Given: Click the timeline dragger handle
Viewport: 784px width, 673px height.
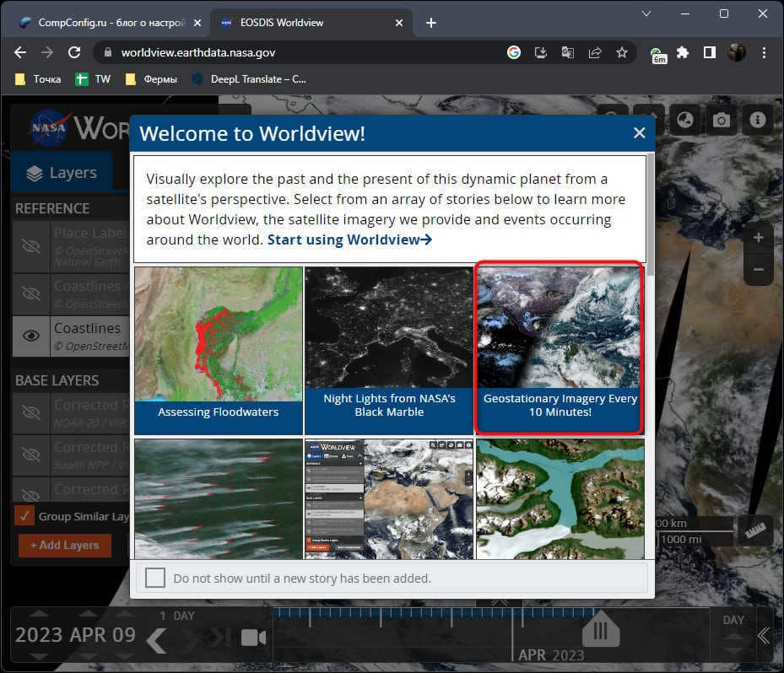Looking at the screenshot, I should [x=601, y=631].
